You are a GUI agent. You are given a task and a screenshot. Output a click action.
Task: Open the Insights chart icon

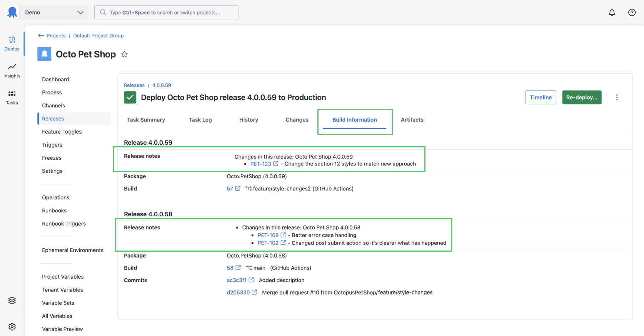pyautogui.click(x=12, y=67)
